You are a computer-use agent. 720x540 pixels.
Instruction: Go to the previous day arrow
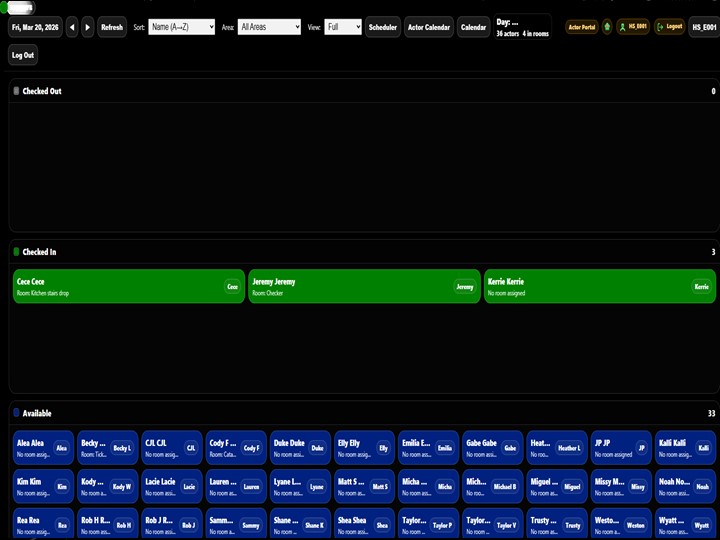[72, 27]
